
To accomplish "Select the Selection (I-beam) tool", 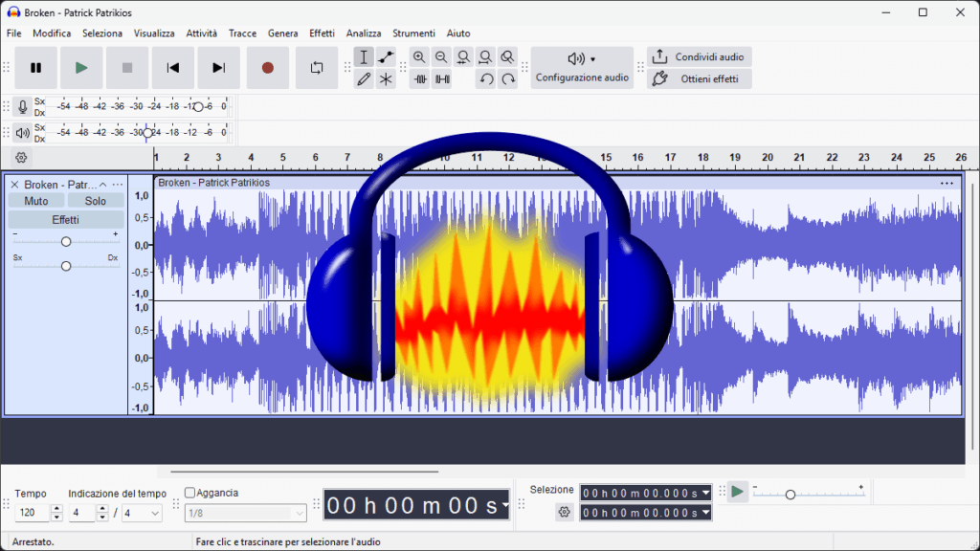I will pyautogui.click(x=364, y=57).
